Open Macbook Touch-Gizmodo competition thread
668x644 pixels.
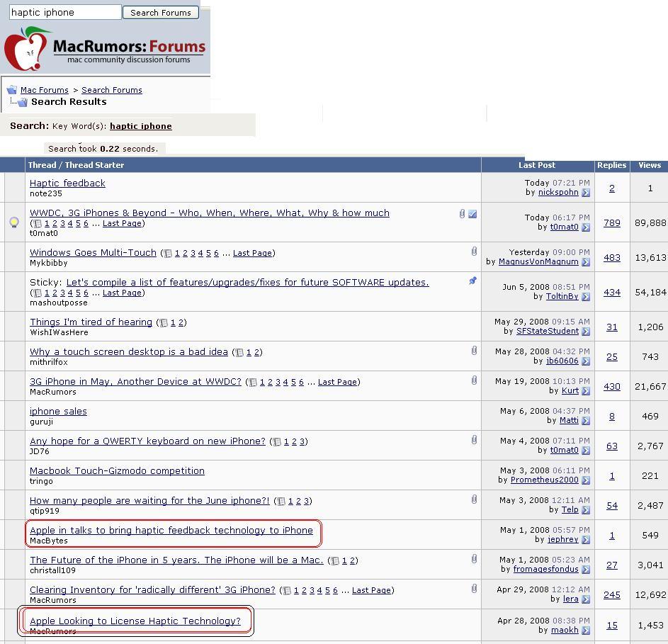tap(117, 471)
